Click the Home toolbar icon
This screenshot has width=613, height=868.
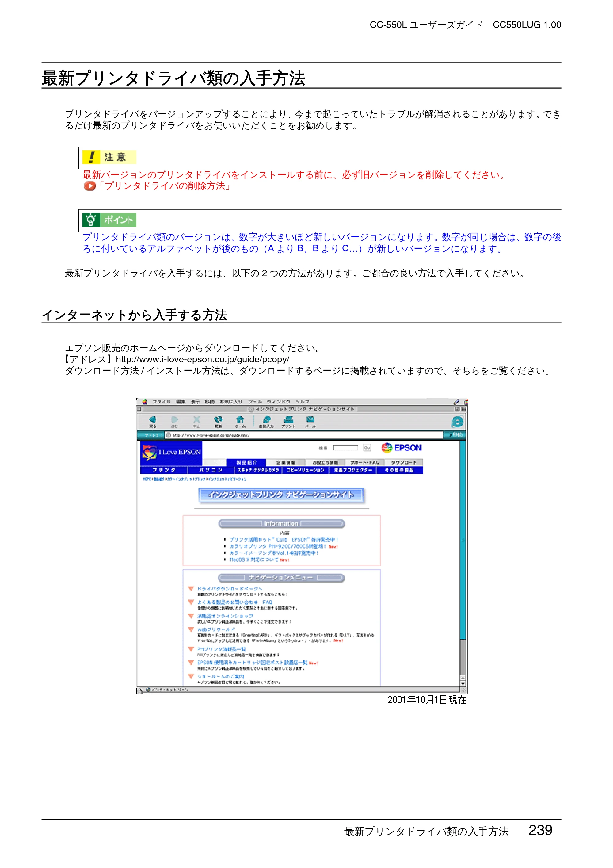point(240,420)
